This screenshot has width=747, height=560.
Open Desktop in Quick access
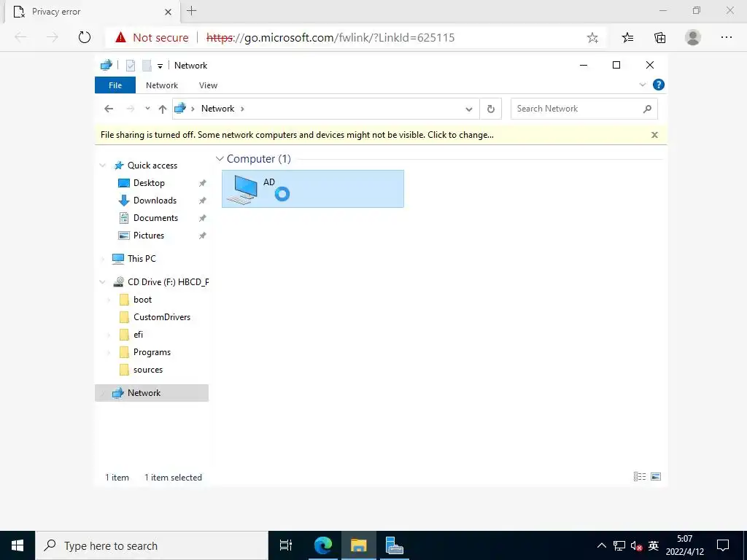pos(149,183)
